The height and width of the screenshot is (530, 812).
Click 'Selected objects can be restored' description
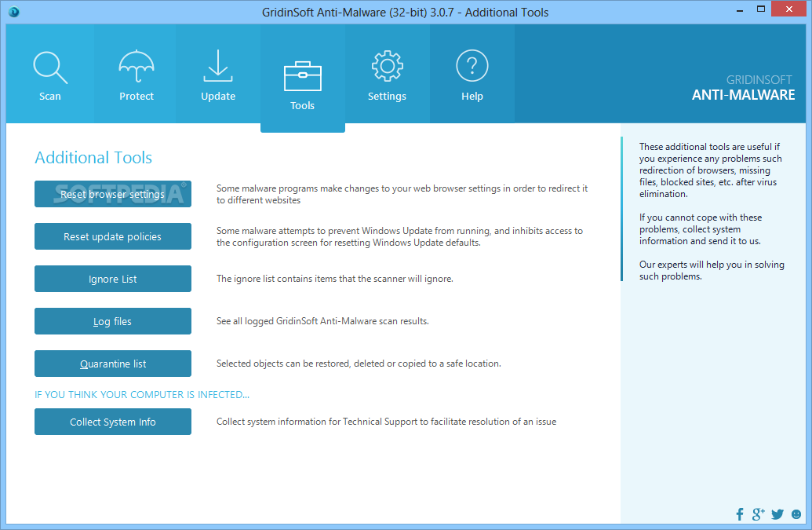[359, 364]
